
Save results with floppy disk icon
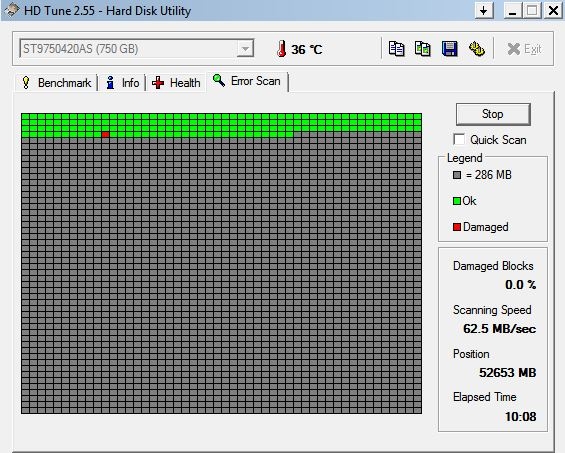[x=450, y=49]
